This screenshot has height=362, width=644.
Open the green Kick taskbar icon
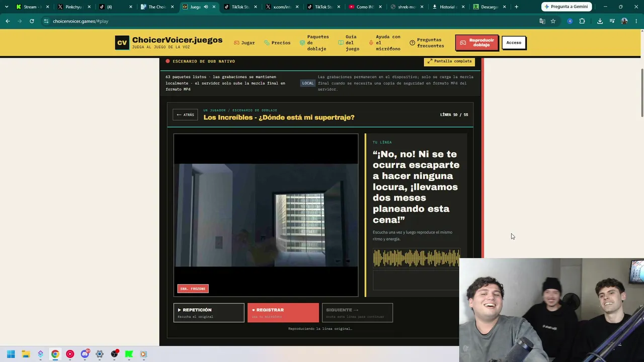tap(129, 354)
